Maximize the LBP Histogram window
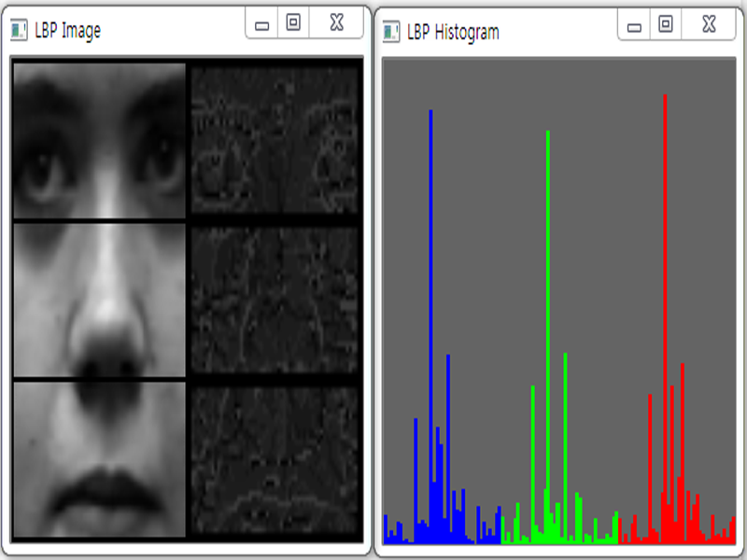The height and width of the screenshot is (560, 747). [666, 24]
